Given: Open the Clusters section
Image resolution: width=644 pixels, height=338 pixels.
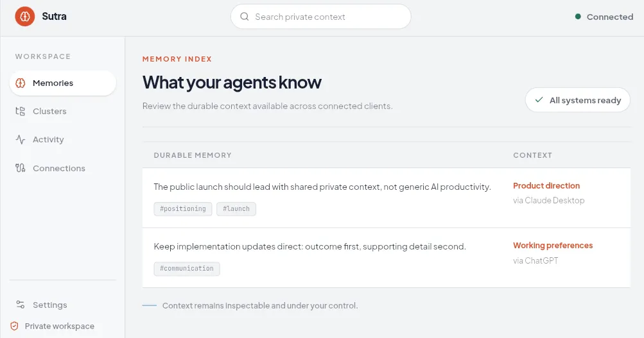Looking at the screenshot, I should 63,111.
